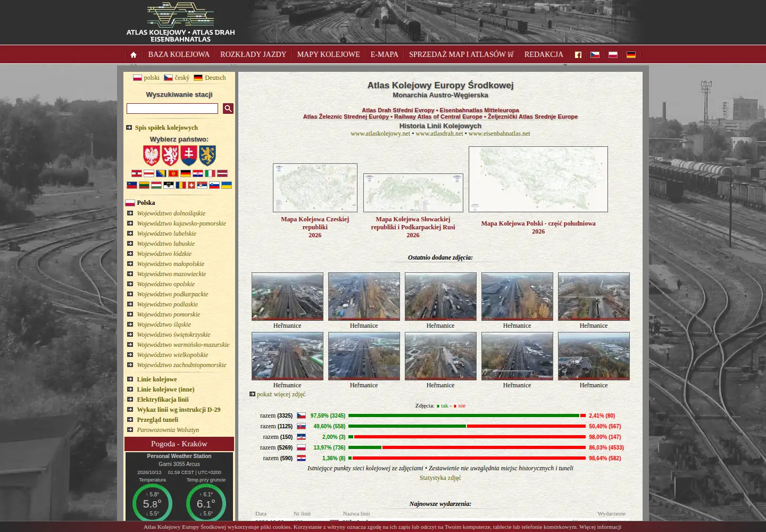Switch language via the Czech flag in navbar
This screenshot has height=532, width=766.
coord(595,55)
